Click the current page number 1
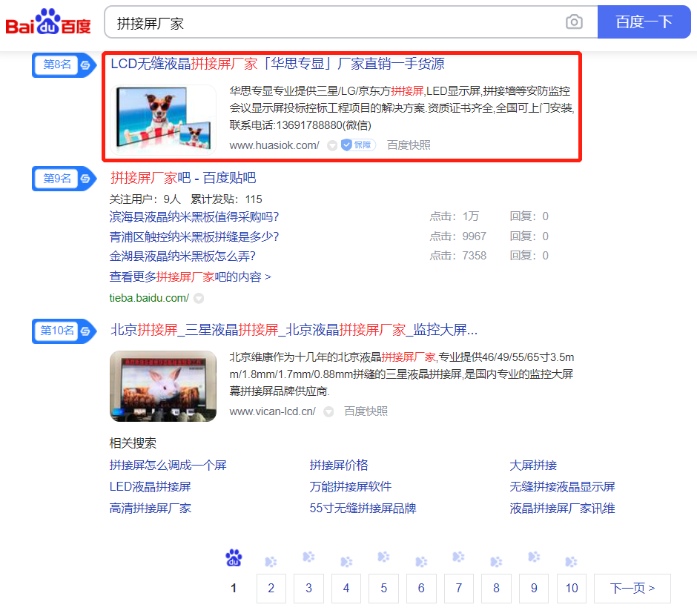 click(234, 589)
